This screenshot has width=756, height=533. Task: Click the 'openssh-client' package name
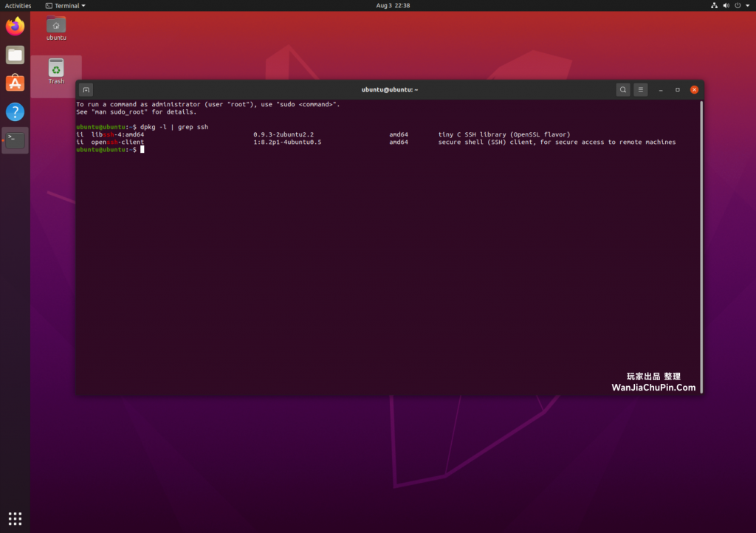[x=117, y=142]
